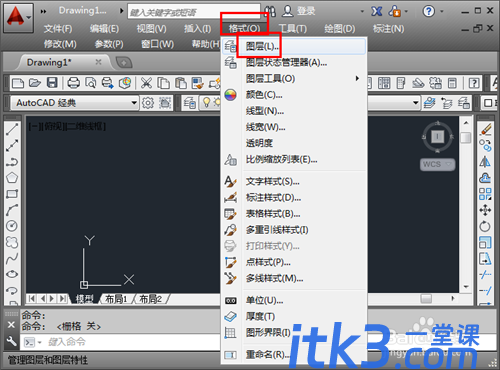The width and height of the screenshot is (500, 370).
Task: Click the Paste clipboard icon
Action: click(181, 83)
